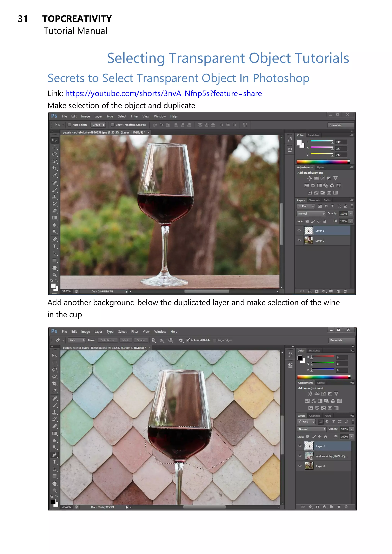Select the Path Selection tool in bottom window
The image size is (392, 554).
pyautogui.click(x=55, y=469)
